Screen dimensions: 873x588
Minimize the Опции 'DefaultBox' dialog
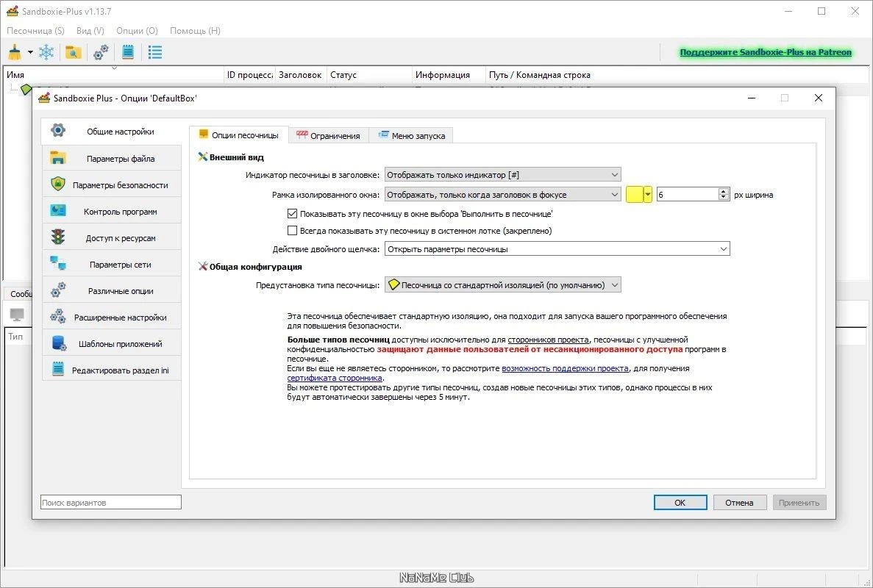coord(752,98)
